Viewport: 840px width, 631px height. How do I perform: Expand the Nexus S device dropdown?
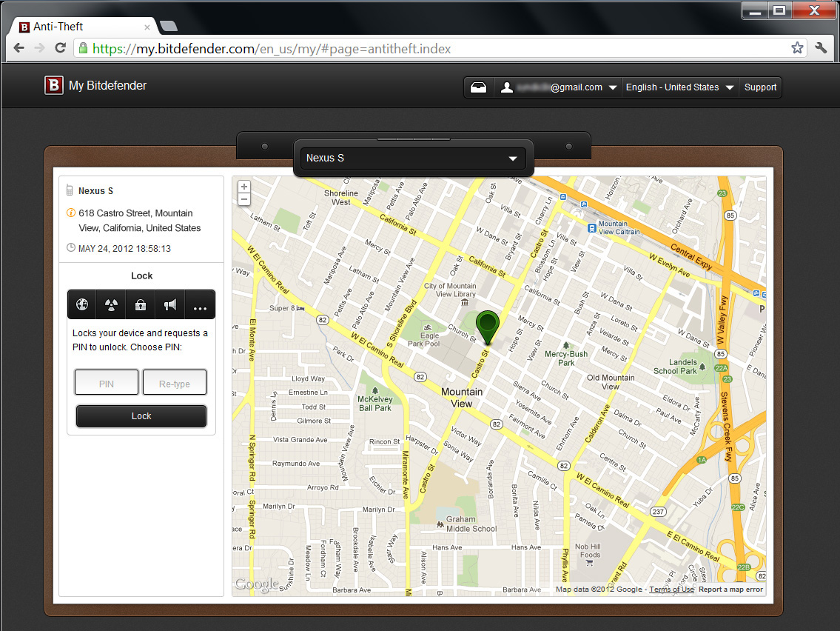point(413,158)
